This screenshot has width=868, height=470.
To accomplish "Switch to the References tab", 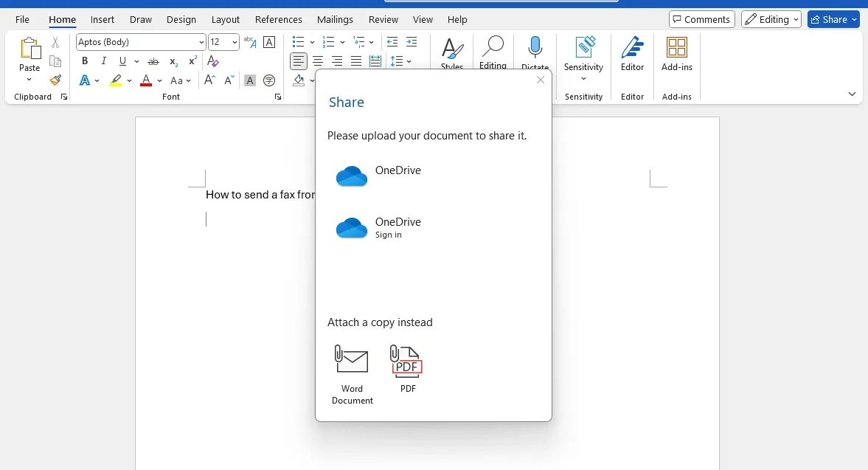I will 279,19.
